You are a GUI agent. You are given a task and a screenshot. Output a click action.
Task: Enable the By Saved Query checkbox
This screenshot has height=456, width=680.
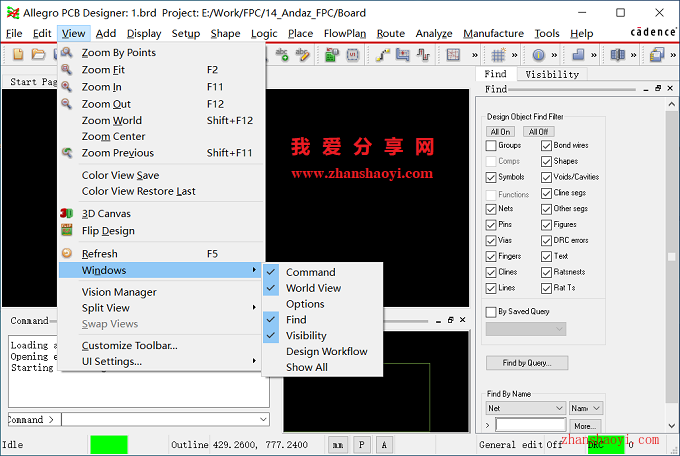pos(491,312)
